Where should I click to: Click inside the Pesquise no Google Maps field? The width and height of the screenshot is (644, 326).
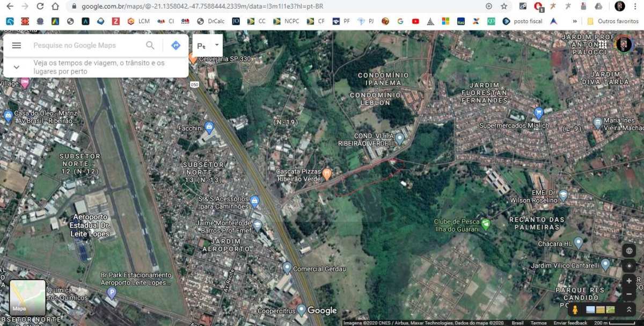tap(80, 45)
